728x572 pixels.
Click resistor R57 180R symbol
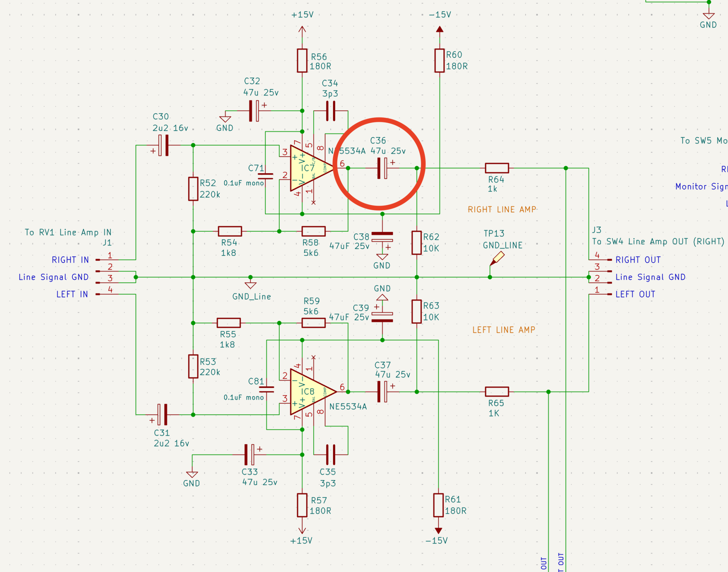[x=302, y=505]
